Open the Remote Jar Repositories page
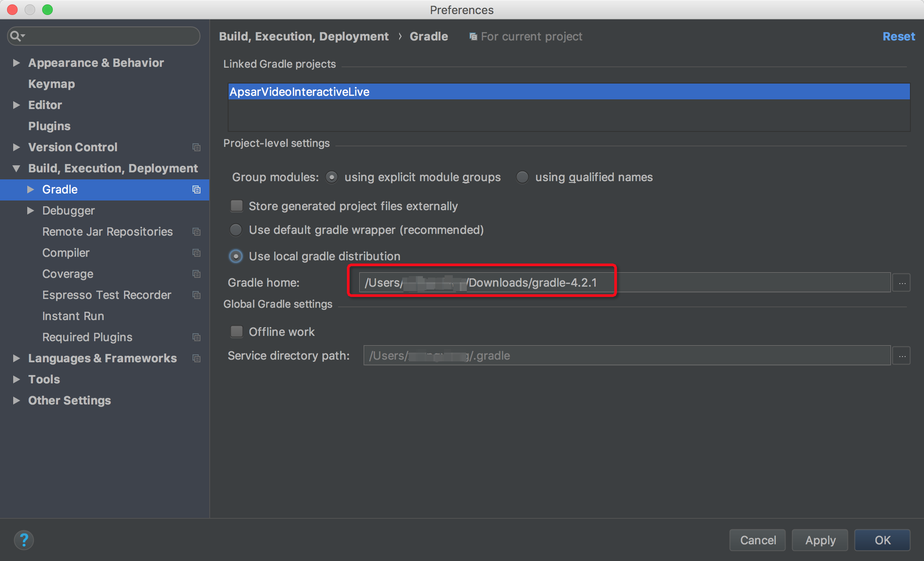Image resolution: width=924 pixels, height=561 pixels. 107,232
